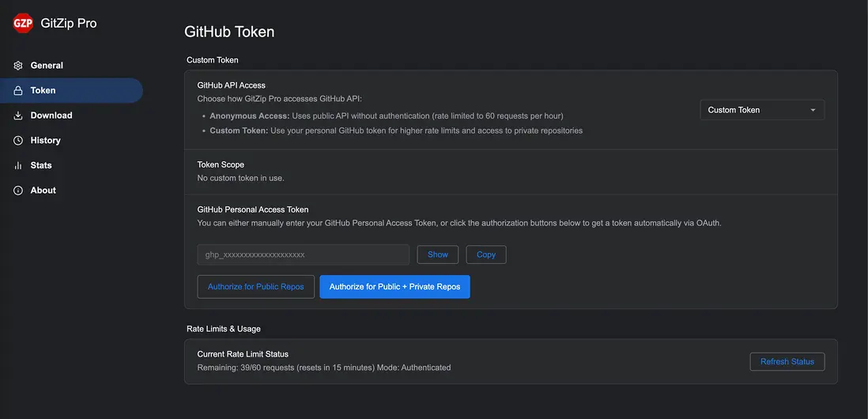This screenshot has width=868, height=419.
Task: Click the About info circle icon
Action: [x=18, y=190]
